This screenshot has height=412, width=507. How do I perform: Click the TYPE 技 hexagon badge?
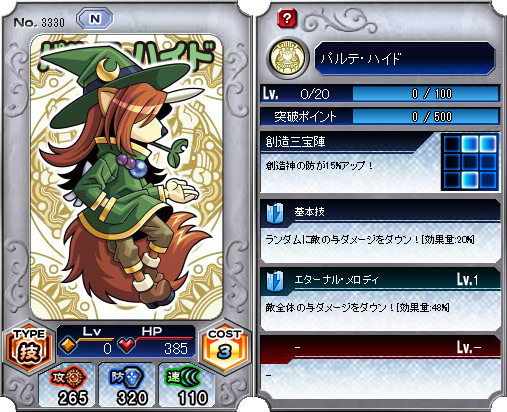pyautogui.click(x=29, y=348)
